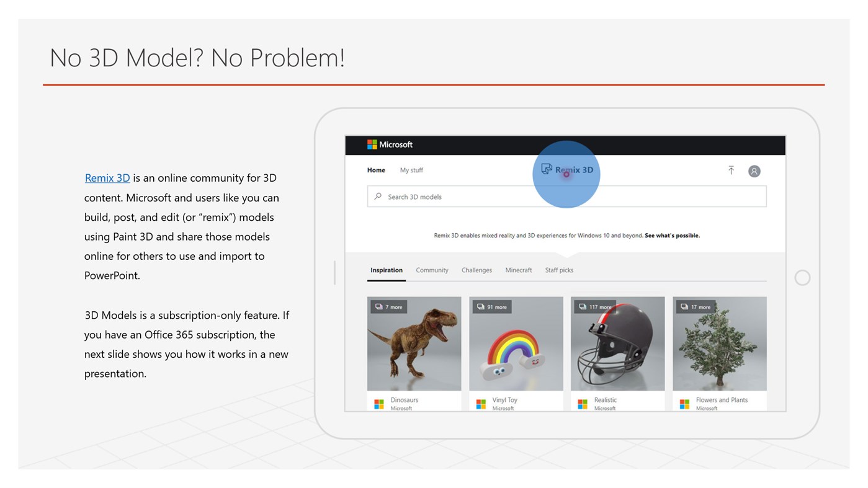Switch selection to My stuff
Viewport: 868px width, 488px height.
coord(411,169)
